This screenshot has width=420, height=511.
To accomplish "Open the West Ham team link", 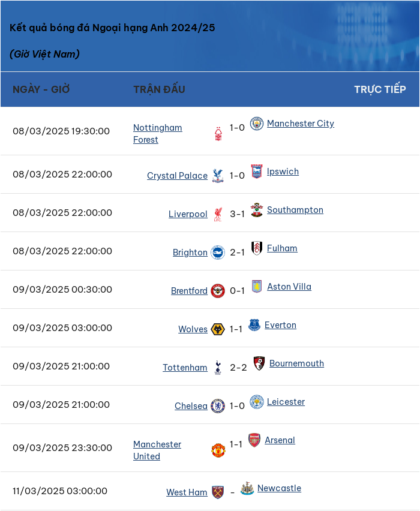I will point(187,492).
